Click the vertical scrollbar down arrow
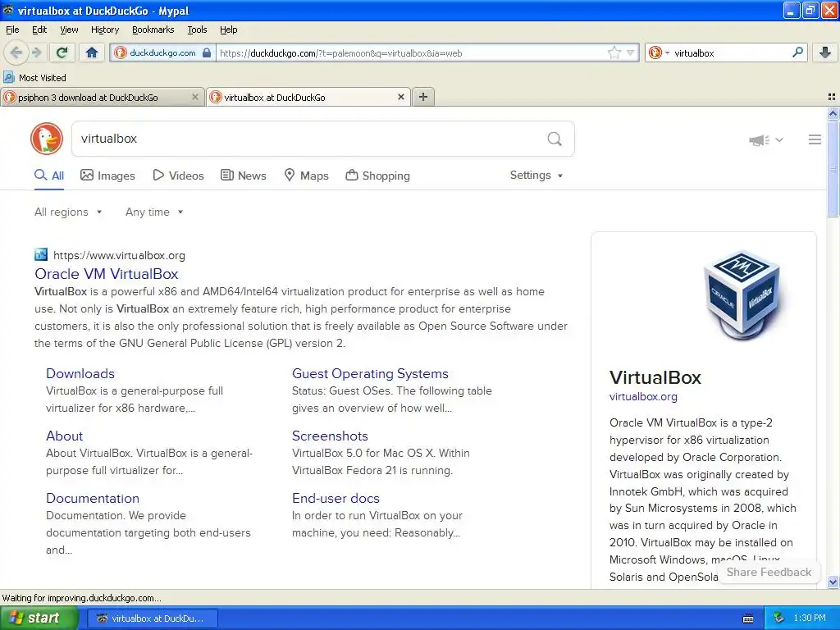 833,582
